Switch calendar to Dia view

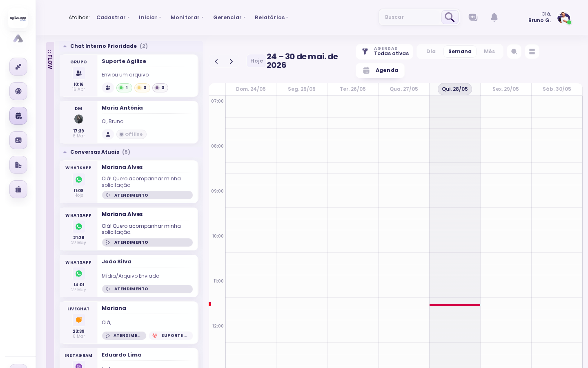[431, 52]
